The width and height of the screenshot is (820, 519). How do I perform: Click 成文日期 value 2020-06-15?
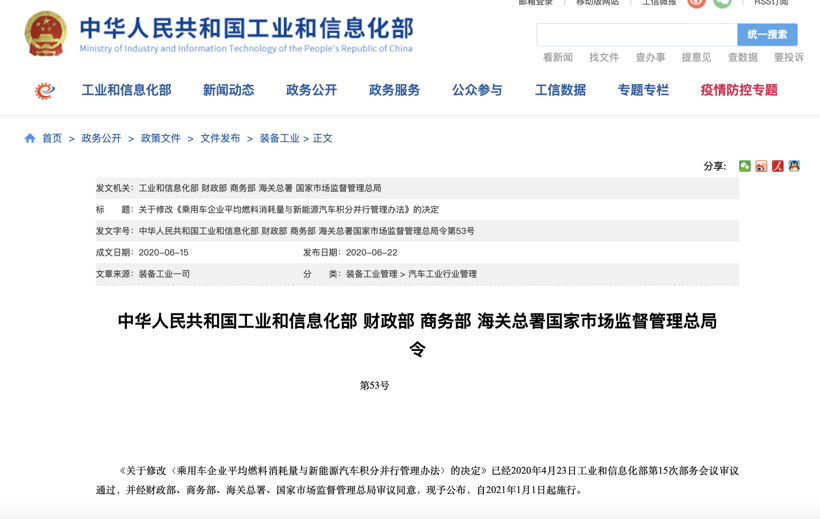pyautogui.click(x=163, y=252)
